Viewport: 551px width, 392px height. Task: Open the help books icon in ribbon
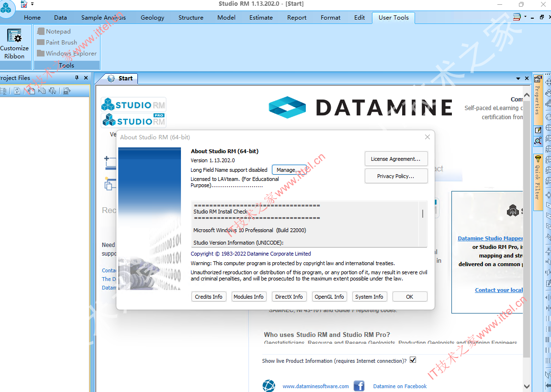[x=517, y=17]
